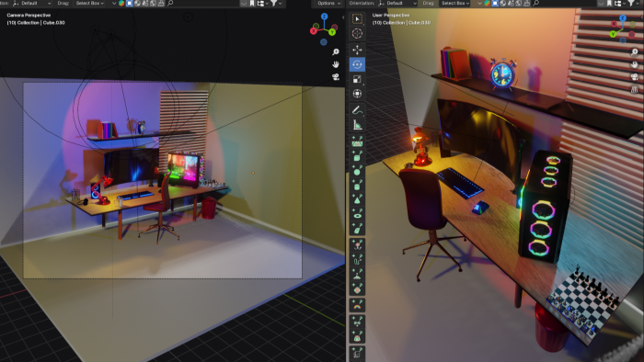644x362 pixels.
Task: Click the hand pan icon in right viewport
Action: coord(635,64)
